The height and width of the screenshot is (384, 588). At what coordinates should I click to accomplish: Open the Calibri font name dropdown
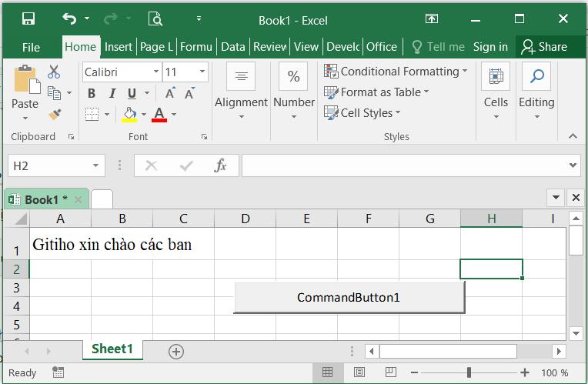click(156, 72)
